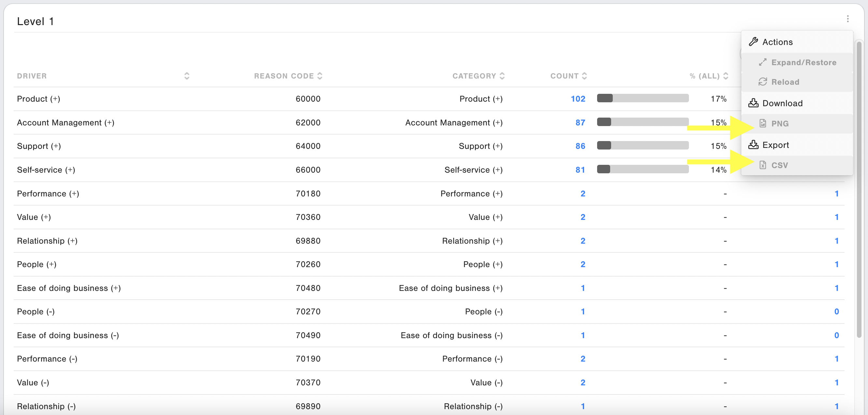The width and height of the screenshot is (868, 415).
Task: Click the Support (+) percentage bar
Action: click(643, 146)
